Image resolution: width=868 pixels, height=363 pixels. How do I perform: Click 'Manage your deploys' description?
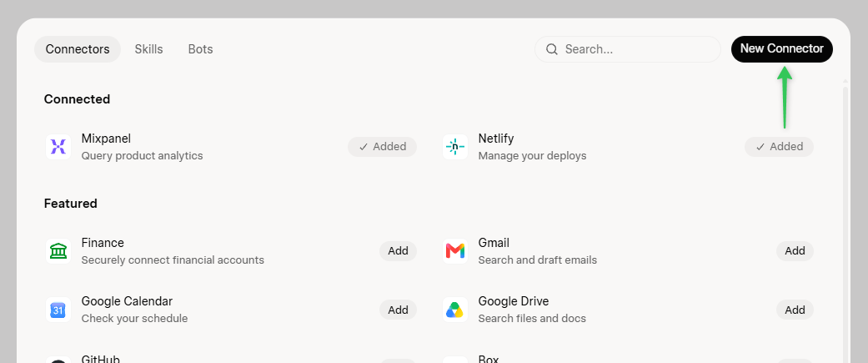click(x=532, y=156)
